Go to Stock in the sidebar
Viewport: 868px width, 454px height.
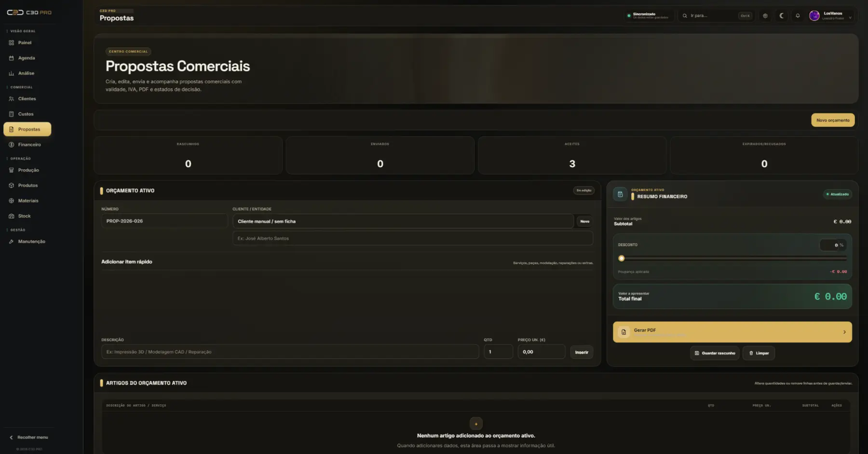(x=27, y=216)
